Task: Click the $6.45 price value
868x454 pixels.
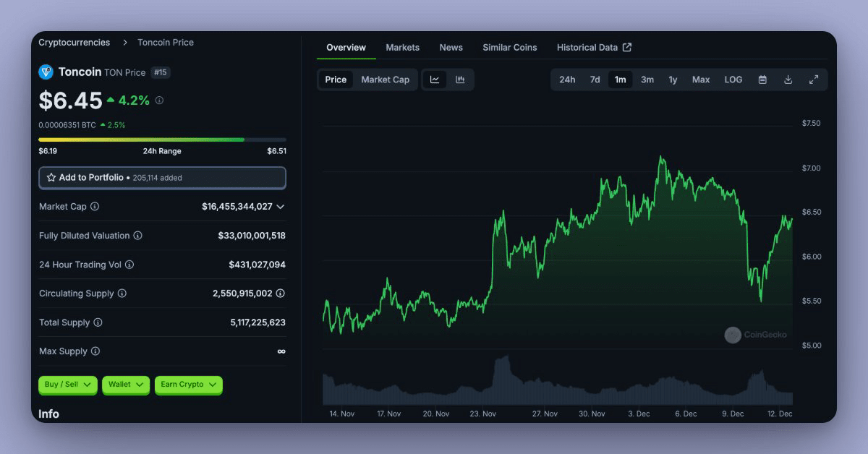Action: [70, 100]
